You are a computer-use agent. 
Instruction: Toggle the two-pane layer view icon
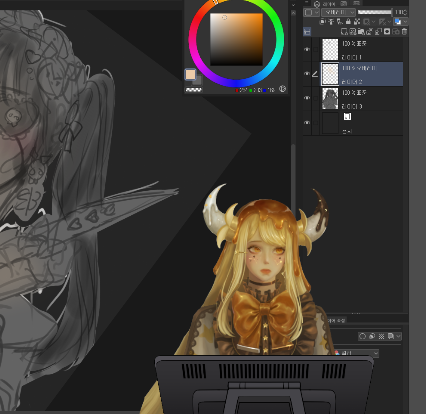307,31
